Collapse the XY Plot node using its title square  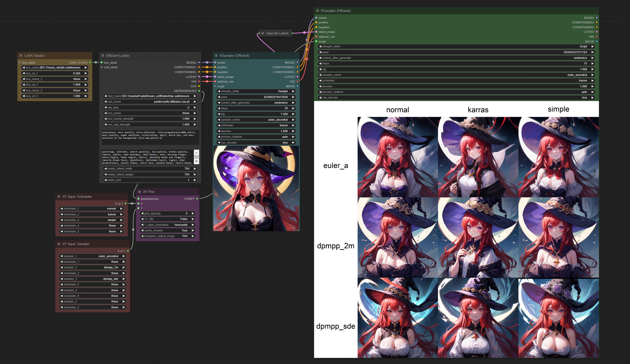(140, 192)
